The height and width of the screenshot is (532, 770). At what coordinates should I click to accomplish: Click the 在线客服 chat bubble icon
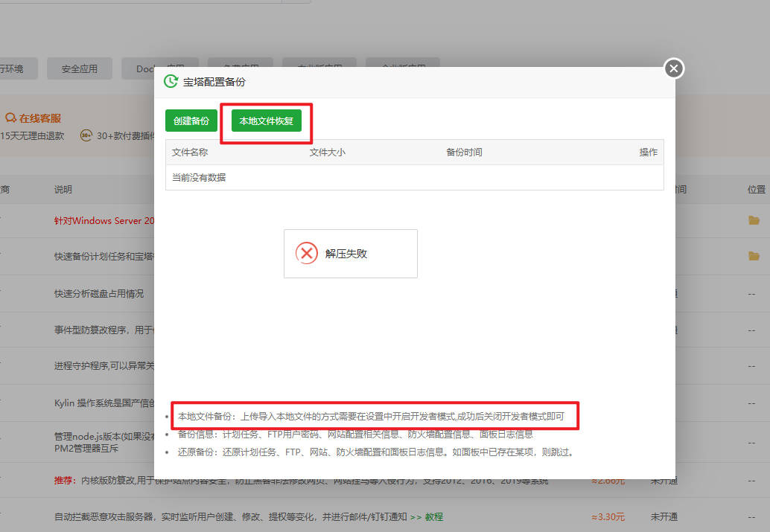pos(11,118)
